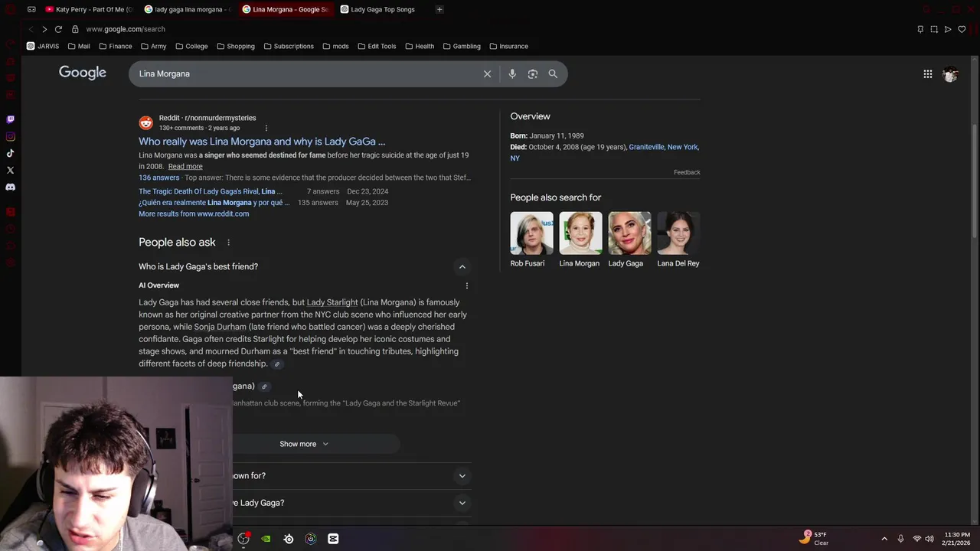Open Reddit result more options dots
This screenshot has width=980, height=551.
click(x=266, y=128)
